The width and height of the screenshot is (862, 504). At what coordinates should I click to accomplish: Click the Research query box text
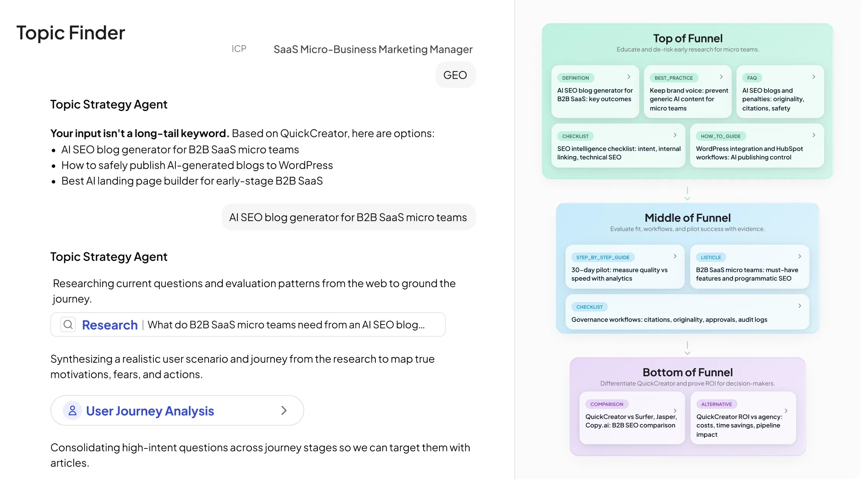286,325
